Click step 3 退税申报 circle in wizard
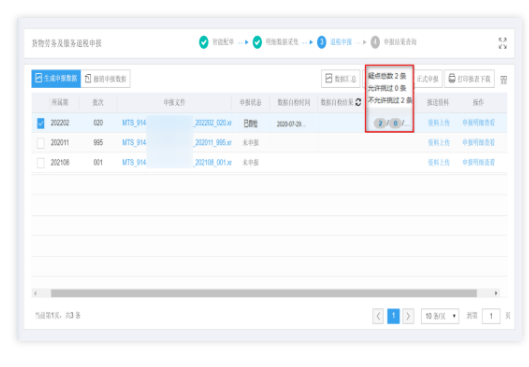The image size is (529, 367). [322, 42]
